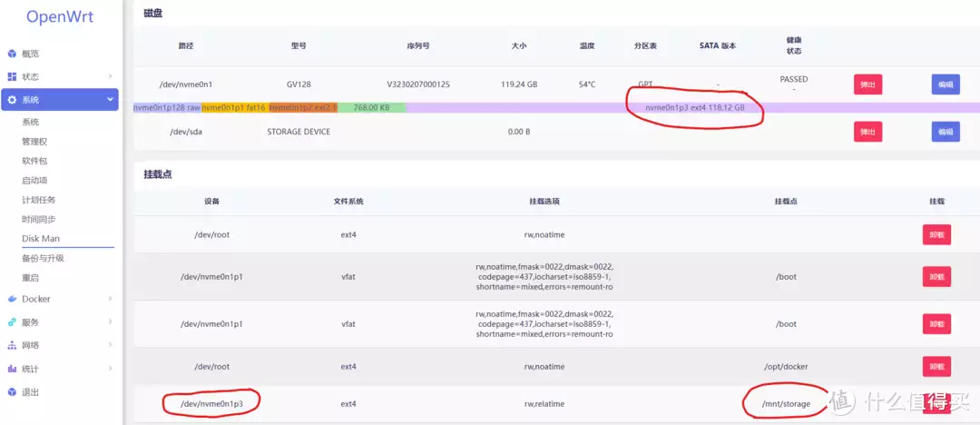Open the 备份与升级 submenu entry
Screen dimensions: 980x425
pos(44,258)
